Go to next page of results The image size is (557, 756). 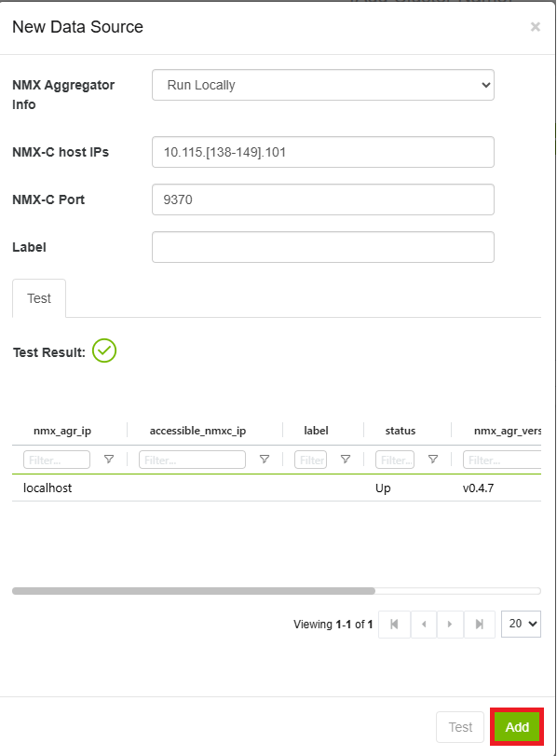pos(450,625)
